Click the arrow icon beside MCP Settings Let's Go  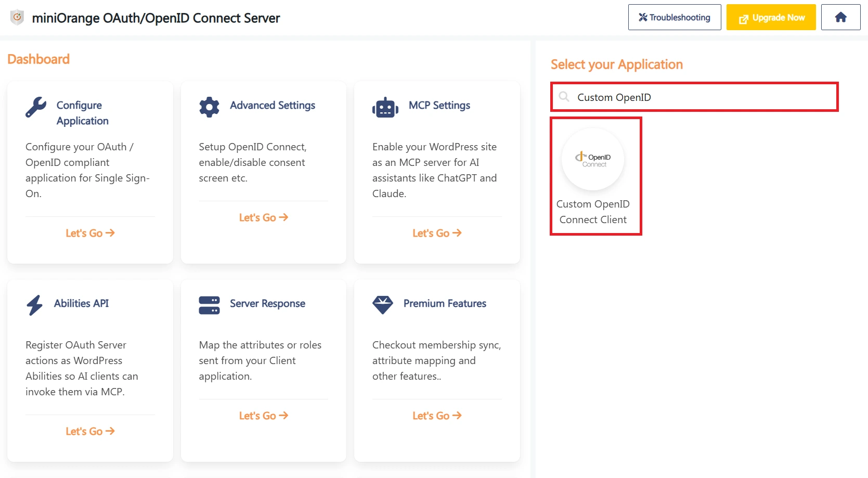[457, 233]
